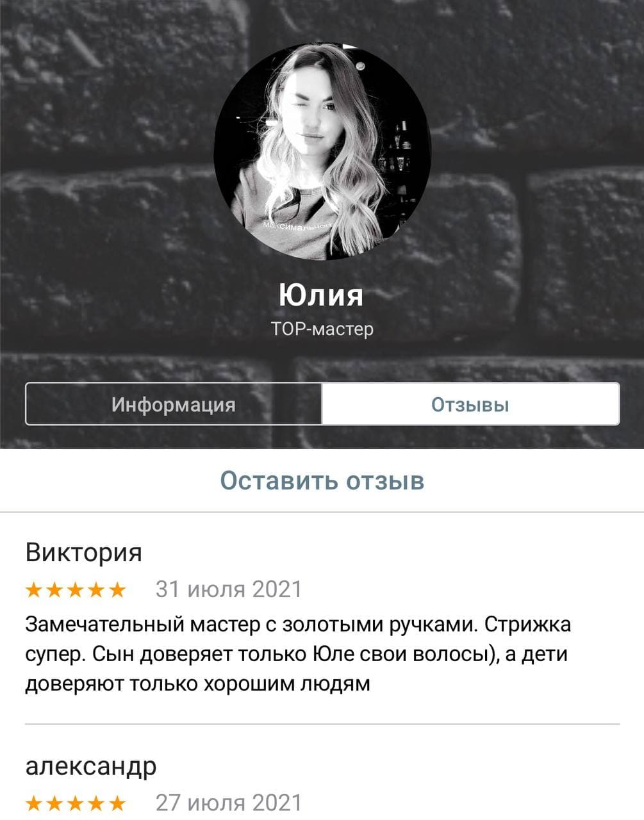Click the first star of александр's rating
This screenshot has height=820, width=644.
35,803
